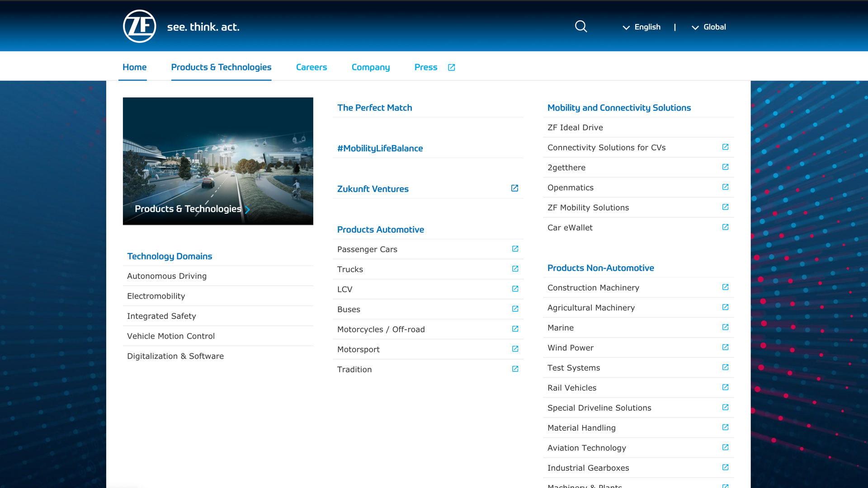Click external link icon for Trucks
This screenshot has height=488, width=868.
[515, 269]
